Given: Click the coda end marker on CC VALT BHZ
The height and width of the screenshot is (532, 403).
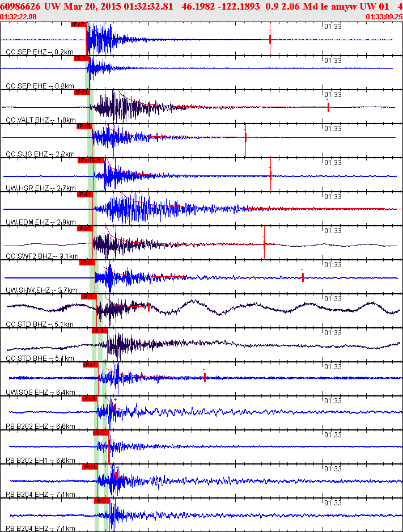Looking at the screenshot, I should coord(328,108).
